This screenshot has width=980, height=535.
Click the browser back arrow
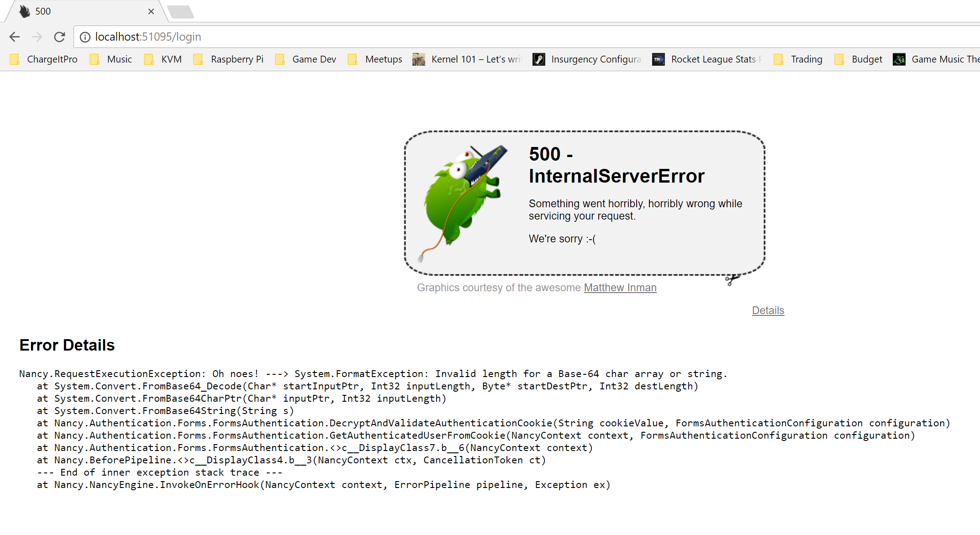15,37
